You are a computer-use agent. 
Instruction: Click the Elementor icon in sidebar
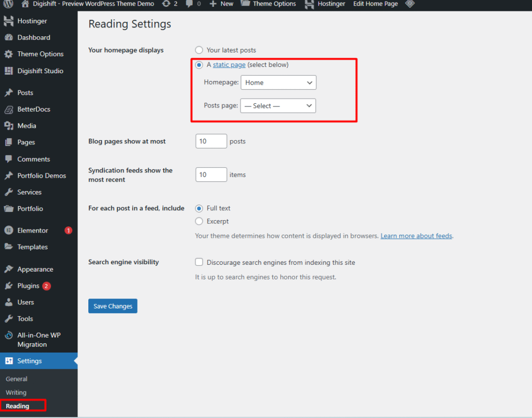[x=8, y=231]
